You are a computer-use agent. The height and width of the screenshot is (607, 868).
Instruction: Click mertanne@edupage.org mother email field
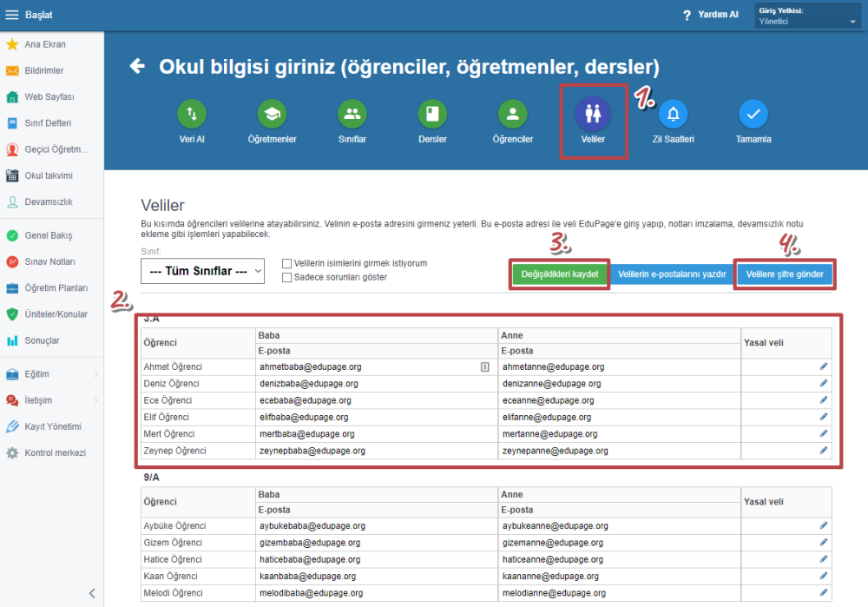(x=619, y=434)
